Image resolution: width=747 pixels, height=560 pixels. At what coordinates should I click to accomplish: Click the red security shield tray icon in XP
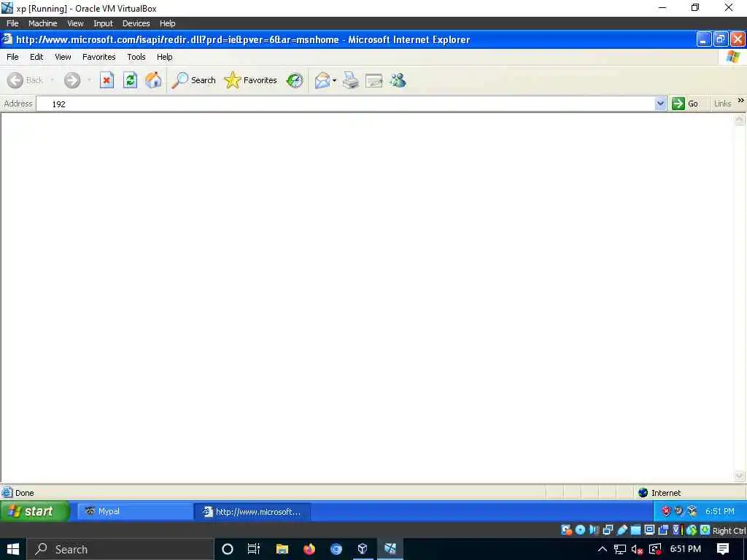point(666,511)
